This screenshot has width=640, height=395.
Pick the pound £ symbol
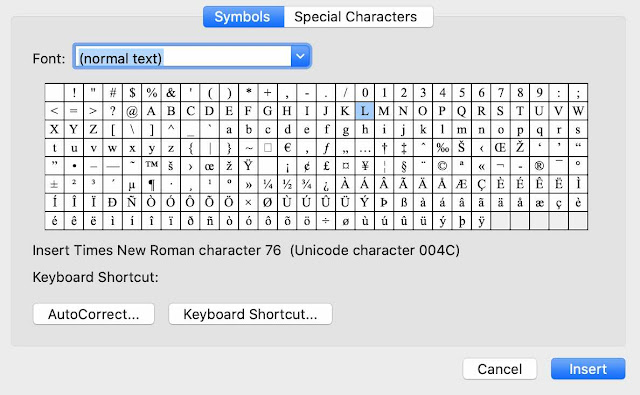coord(326,166)
